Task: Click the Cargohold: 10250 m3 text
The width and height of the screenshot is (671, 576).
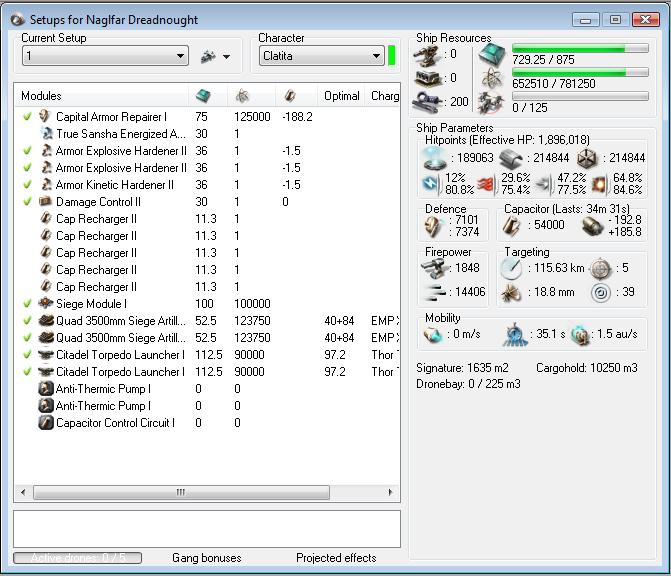Action: click(587, 368)
